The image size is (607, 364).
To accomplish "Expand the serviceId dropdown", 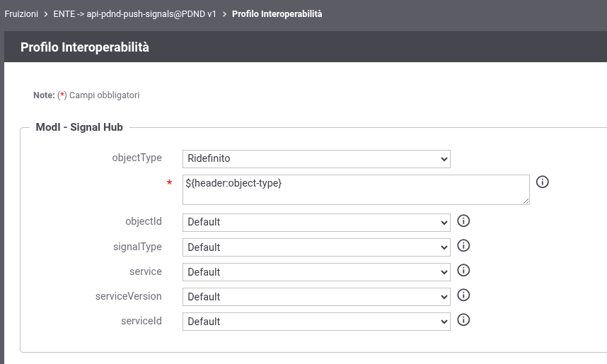I will tap(316, 322).
